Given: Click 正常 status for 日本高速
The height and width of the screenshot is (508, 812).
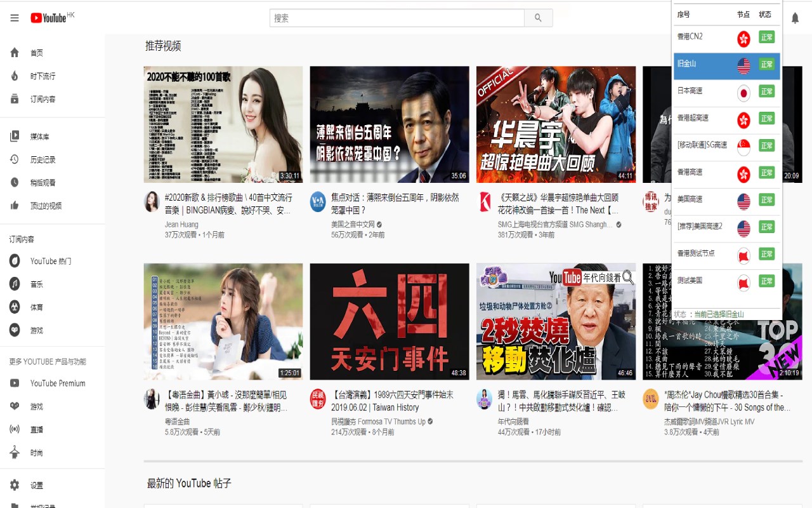Looking at the screenshot, I should click(767, 91).
